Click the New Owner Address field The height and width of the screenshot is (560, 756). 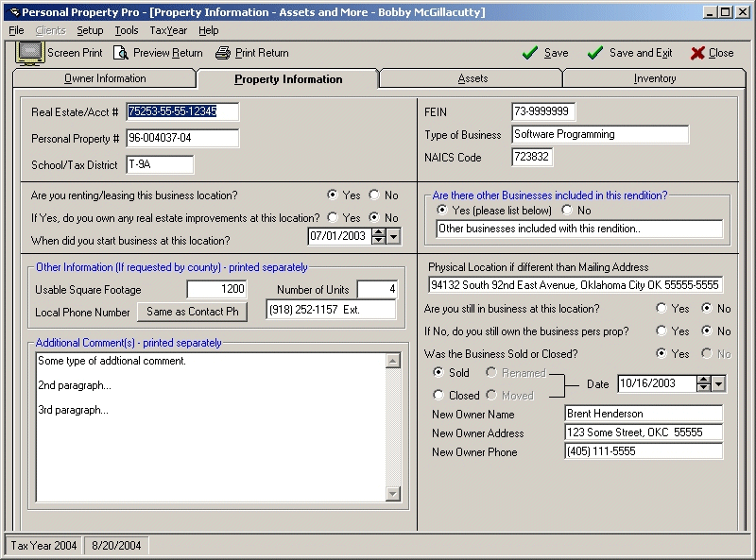pyautogui.click(x=644, y=433)
